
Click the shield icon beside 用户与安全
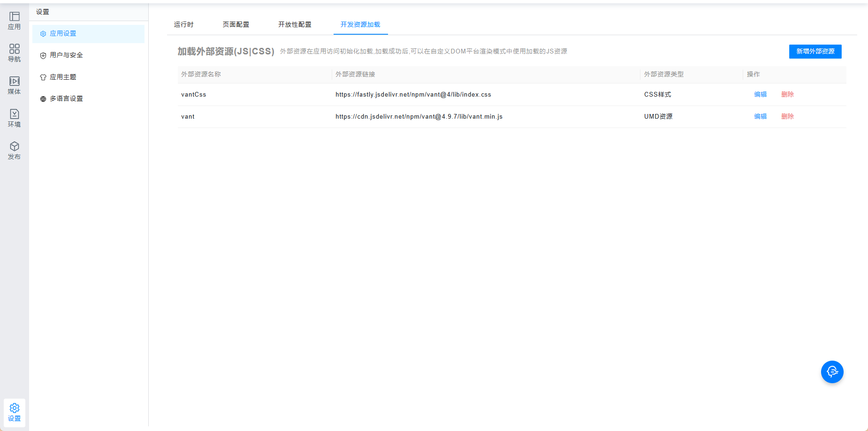(x=43, y=55)
